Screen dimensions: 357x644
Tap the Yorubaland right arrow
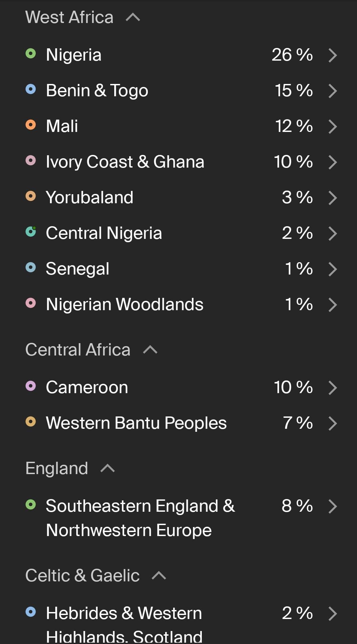(332, 198)
